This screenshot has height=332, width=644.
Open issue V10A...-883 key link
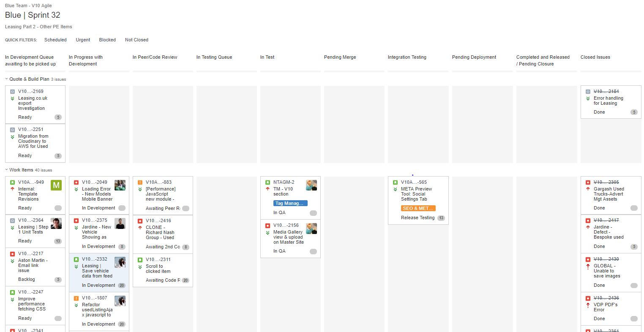tap(158, 182)
